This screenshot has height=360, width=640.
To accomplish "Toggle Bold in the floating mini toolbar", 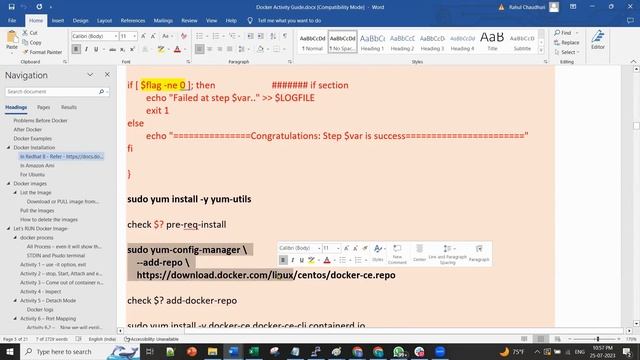I will pyautogui.click(x=283, y=260).
